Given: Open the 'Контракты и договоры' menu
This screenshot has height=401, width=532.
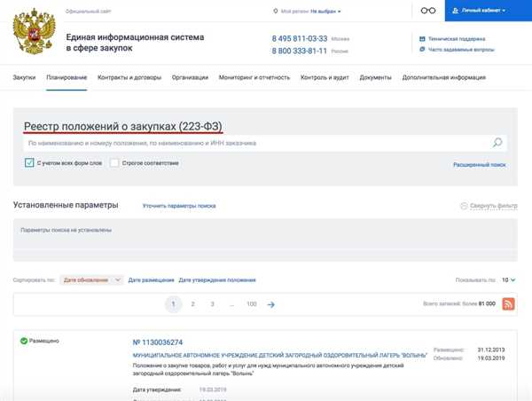Looking at the screenshot, I should (x=129, y=78).
